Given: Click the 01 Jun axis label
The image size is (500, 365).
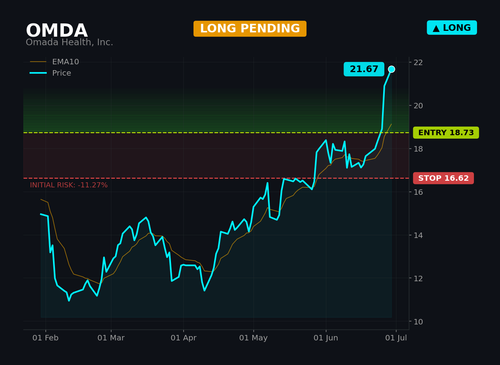Looking at the screenshot, I should [326, 338].
